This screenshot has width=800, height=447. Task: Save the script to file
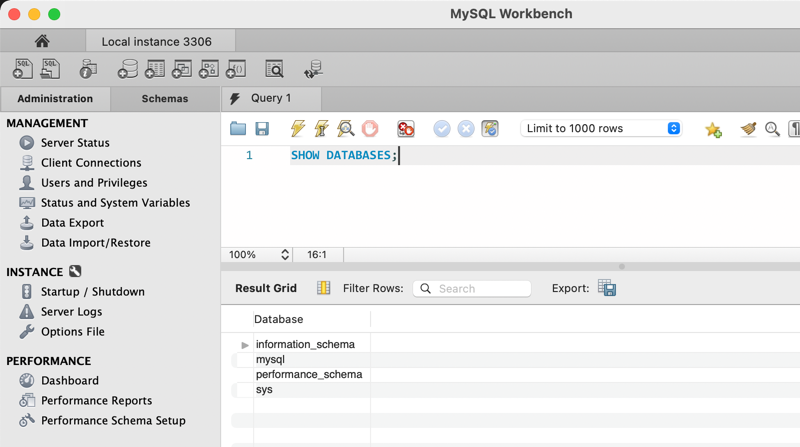pos(262,129)
